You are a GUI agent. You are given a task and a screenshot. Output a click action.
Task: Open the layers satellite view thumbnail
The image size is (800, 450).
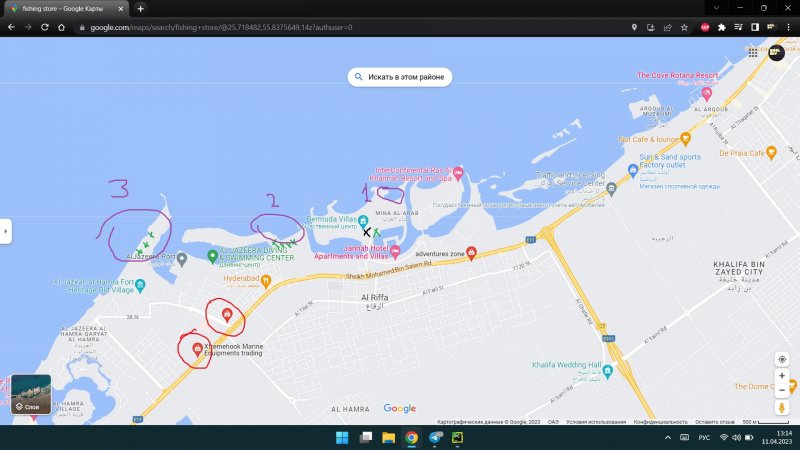coord(31,393)
